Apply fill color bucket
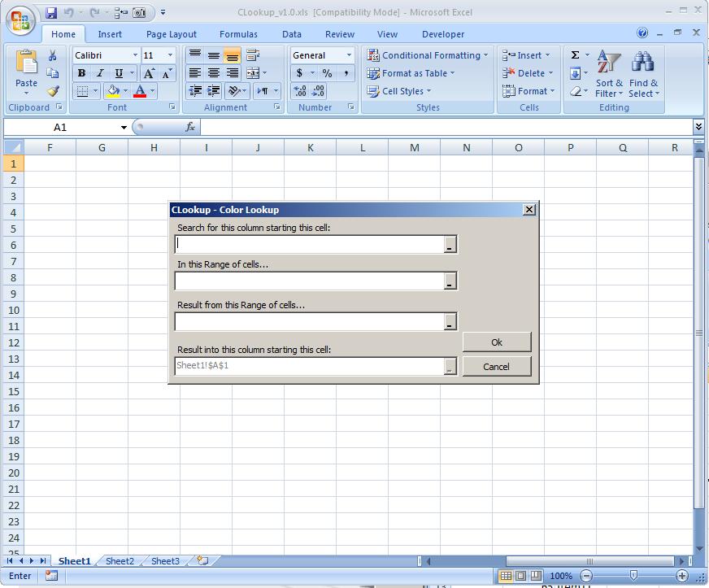Viewport: 709px width, 588px height. point(113,91)
